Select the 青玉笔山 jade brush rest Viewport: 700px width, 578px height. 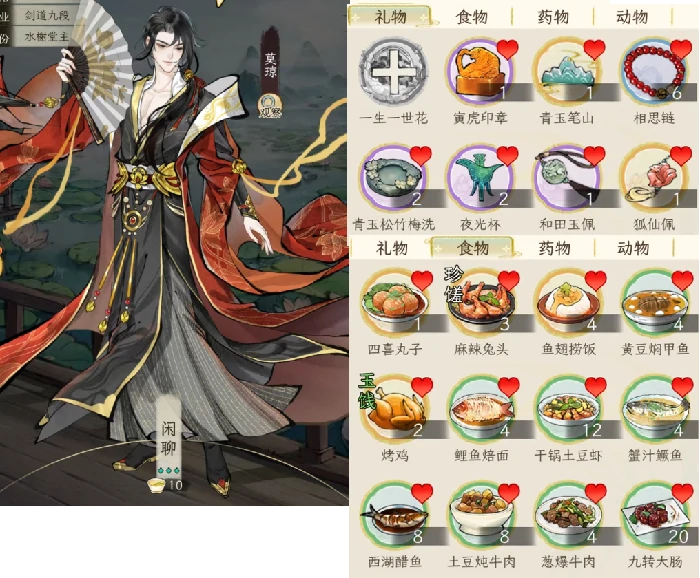coord(567,71)
